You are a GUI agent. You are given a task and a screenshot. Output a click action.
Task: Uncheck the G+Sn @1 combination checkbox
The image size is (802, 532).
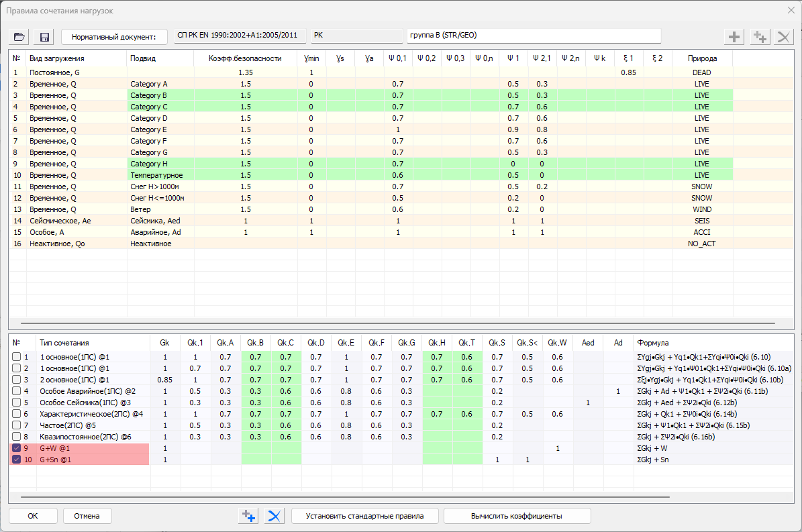(17, 460)
